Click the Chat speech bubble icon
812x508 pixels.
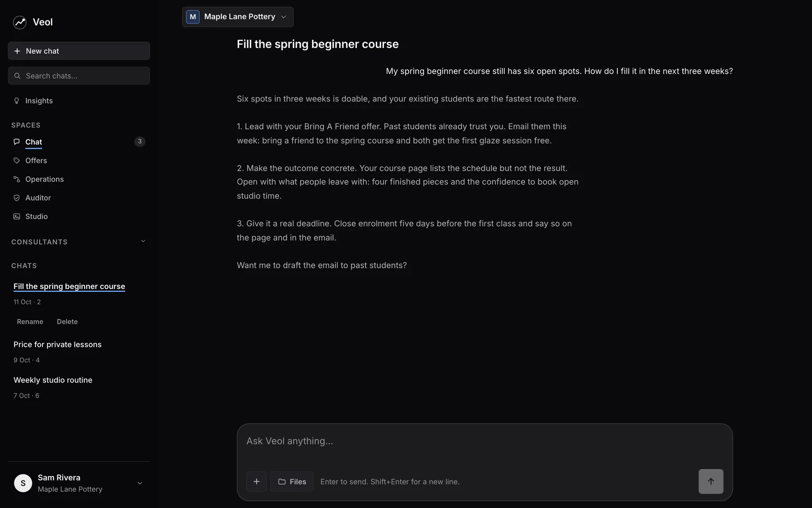17,142
